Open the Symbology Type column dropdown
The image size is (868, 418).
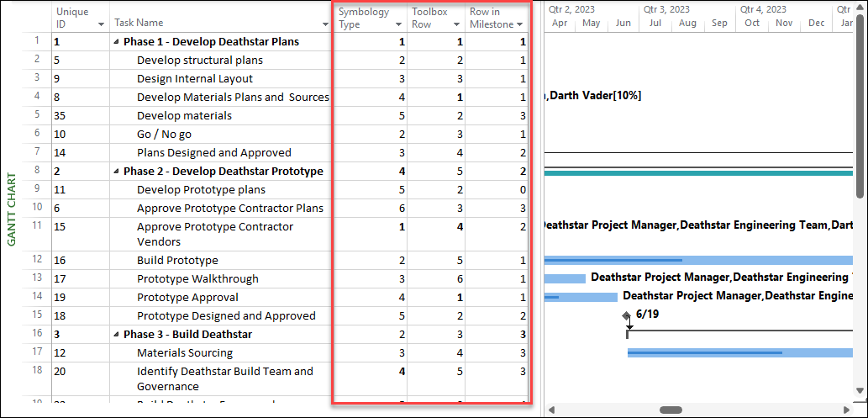pyautogui.click(x=398, y=24)
